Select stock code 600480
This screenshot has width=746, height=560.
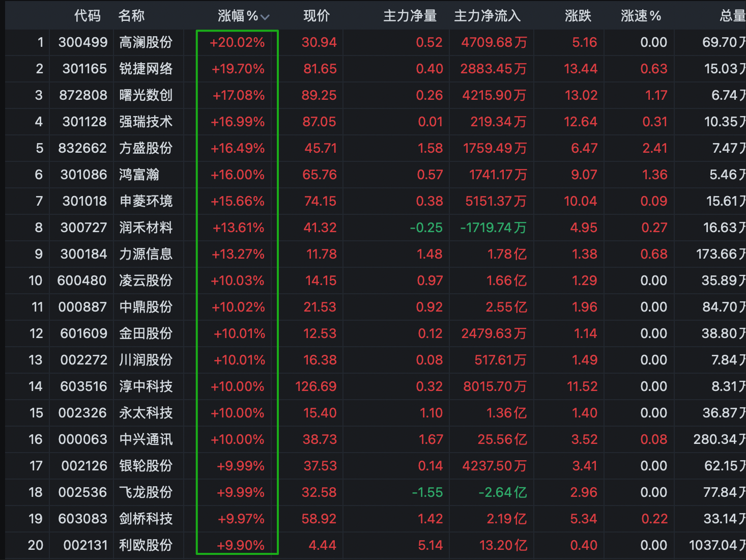pyautogui.click(x=82, y=281)
